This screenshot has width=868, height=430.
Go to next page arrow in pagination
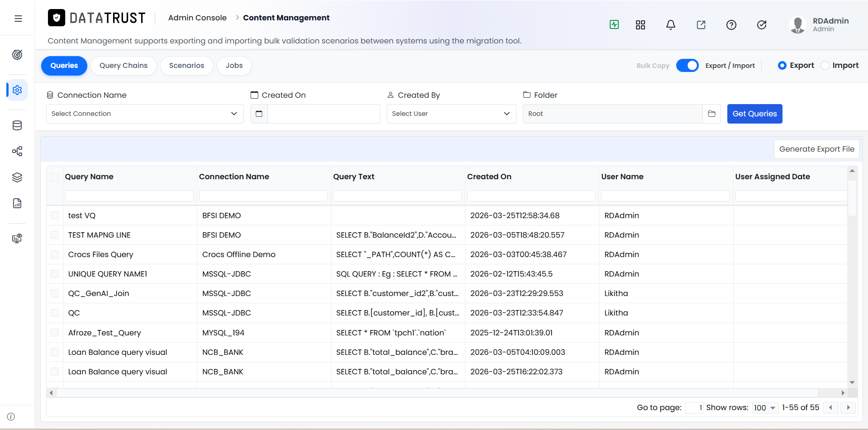coord(848,407)
